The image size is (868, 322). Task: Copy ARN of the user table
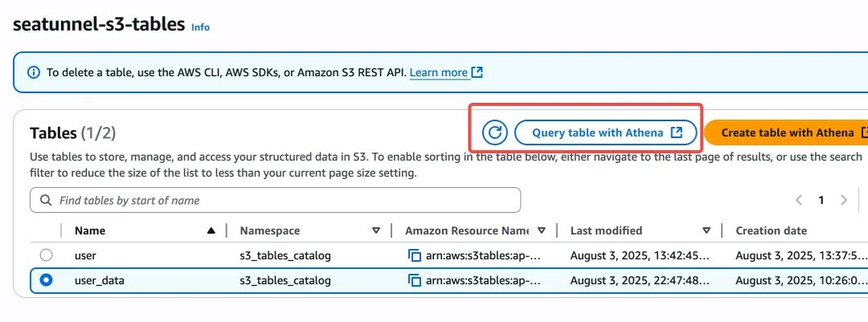click(x=414, y=255)
